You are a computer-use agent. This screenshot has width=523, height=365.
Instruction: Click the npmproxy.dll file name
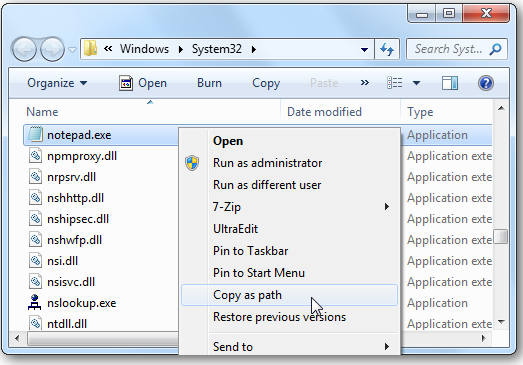pyautogui.click(x=82, y=156)
